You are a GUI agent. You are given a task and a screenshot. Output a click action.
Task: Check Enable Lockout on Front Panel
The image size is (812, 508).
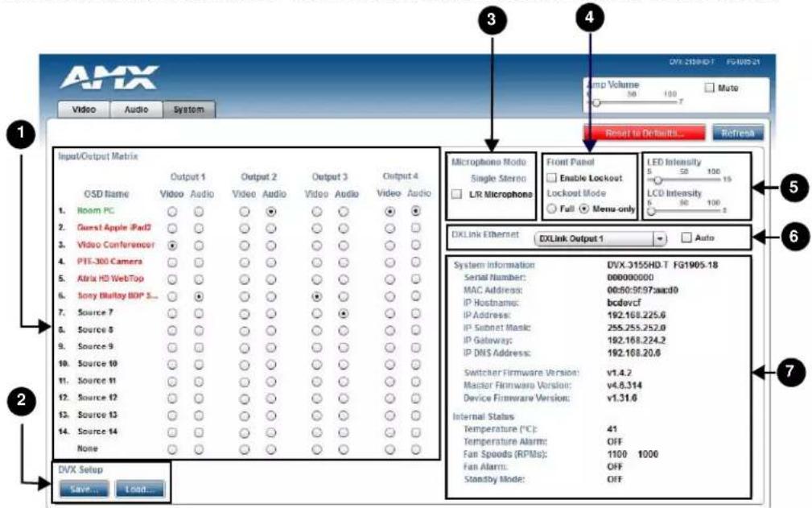[551, 178]
